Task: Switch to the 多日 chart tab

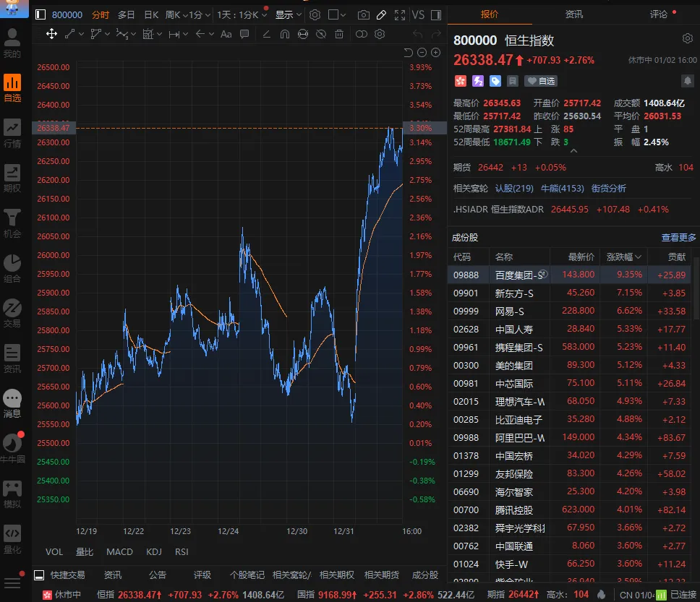Action: coord(126,14)
